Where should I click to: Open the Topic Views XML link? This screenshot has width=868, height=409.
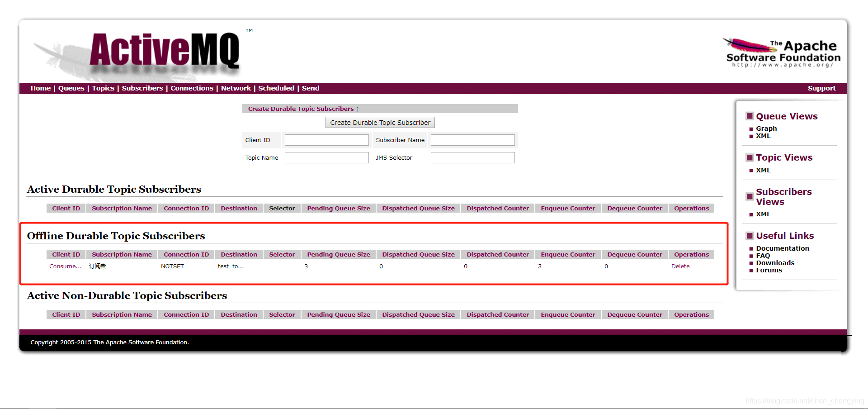coord(763,170)
